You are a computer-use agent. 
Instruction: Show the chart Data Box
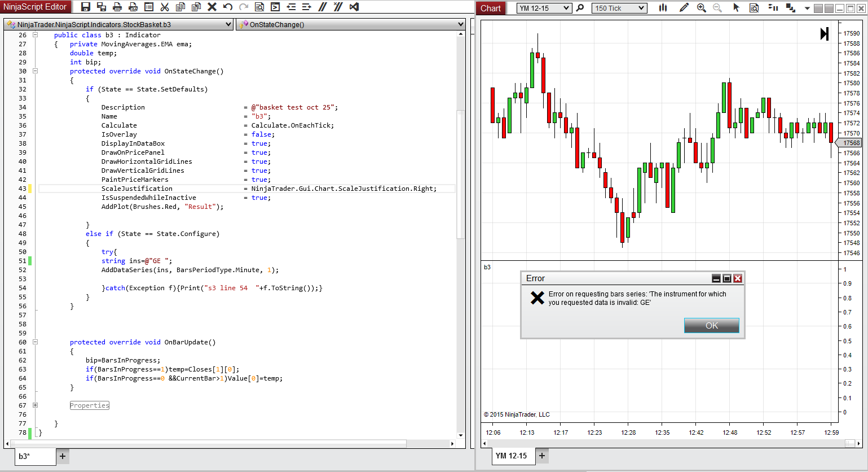754,8
